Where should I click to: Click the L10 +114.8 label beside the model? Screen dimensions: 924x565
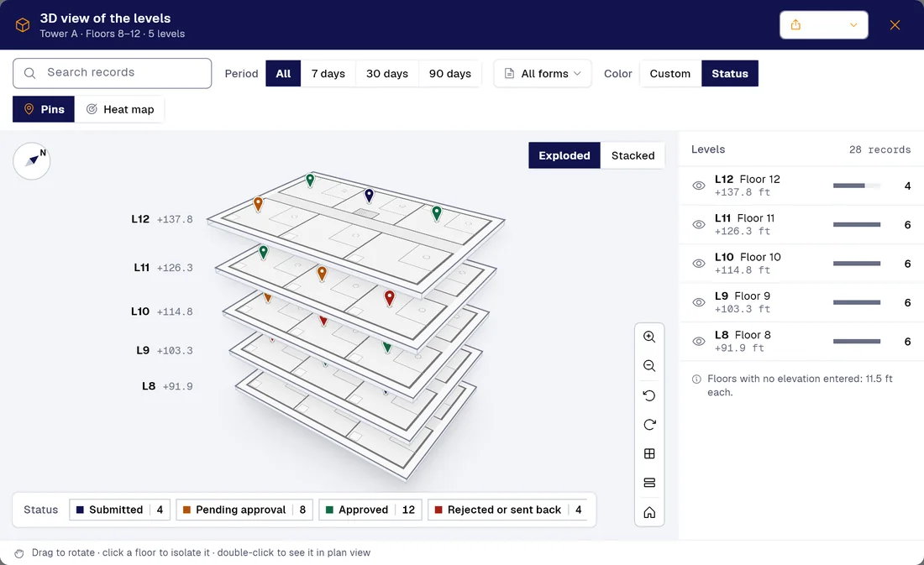162,311
